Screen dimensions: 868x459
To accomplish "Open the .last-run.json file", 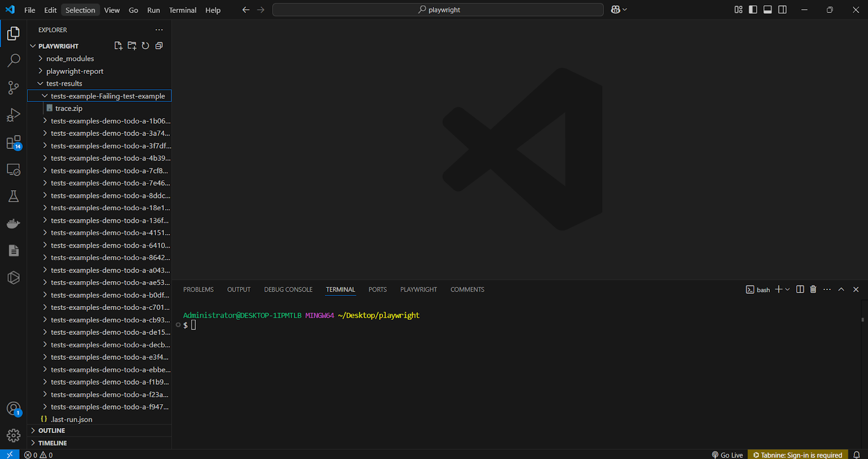I will point(99,419).
